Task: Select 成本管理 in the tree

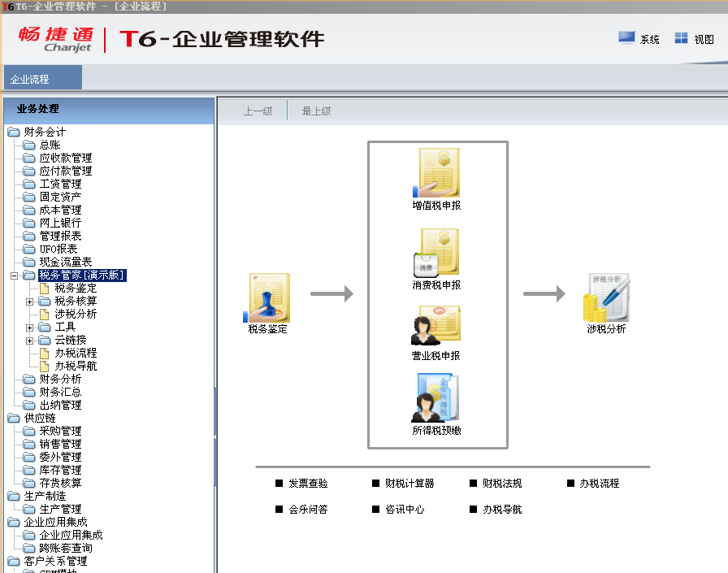Action: 60,211
